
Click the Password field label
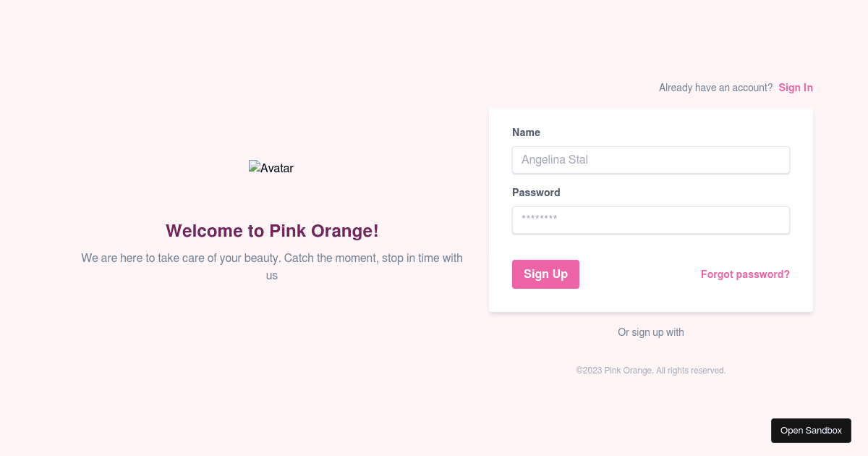[536, 193]
